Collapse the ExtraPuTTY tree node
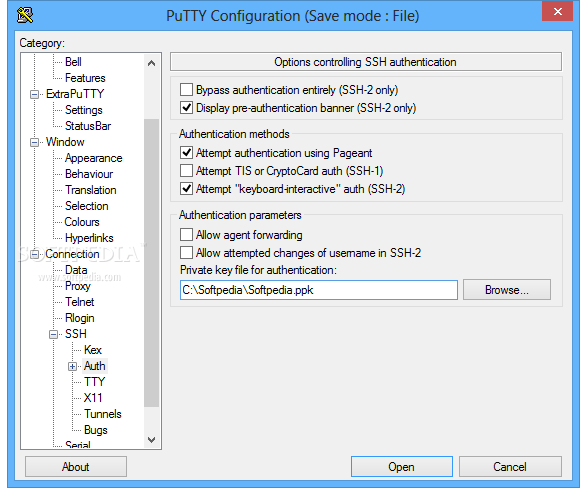Image resolution: width=580 pixels, height=488 pixels. coord(34,95)
